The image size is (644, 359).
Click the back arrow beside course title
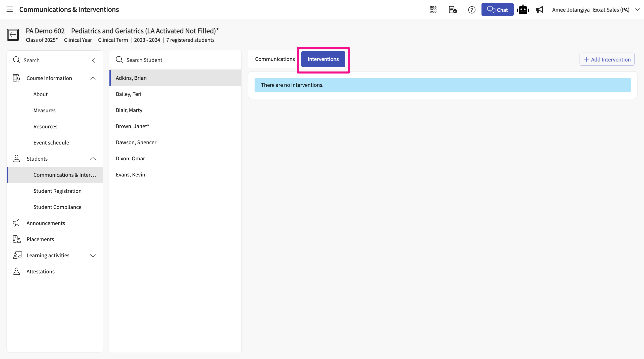pyautogui.click(x=13, y=35)
